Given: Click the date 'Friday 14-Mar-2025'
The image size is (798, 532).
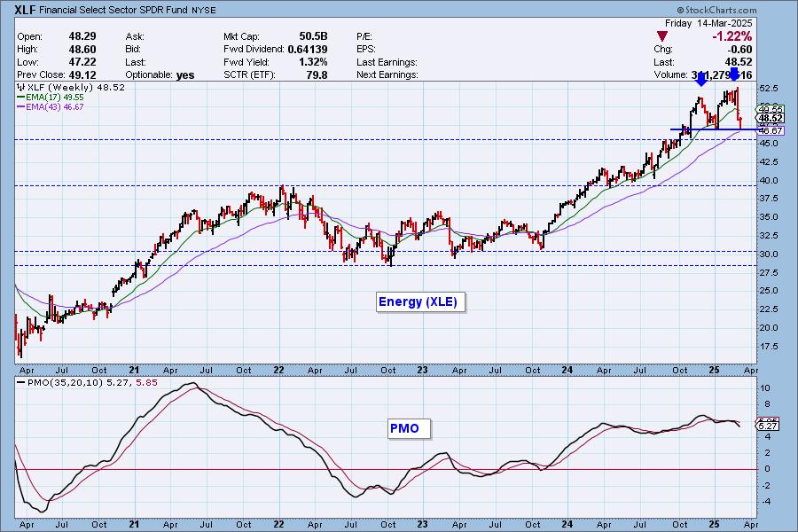Looking at the screenshot, I should [708, 23].
